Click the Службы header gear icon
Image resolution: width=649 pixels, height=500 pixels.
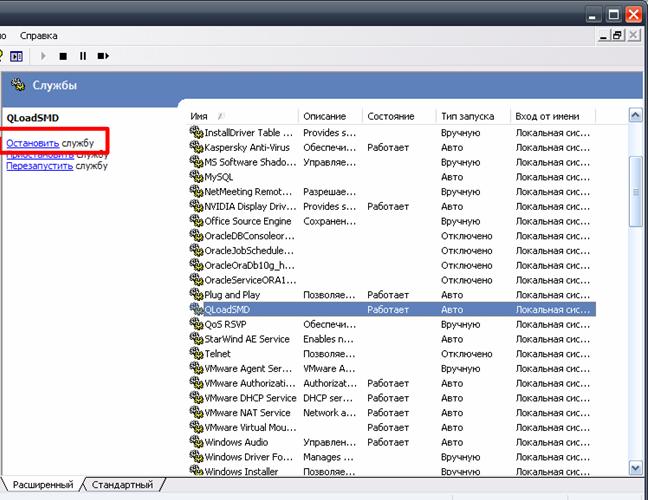[x=18, y=84]
